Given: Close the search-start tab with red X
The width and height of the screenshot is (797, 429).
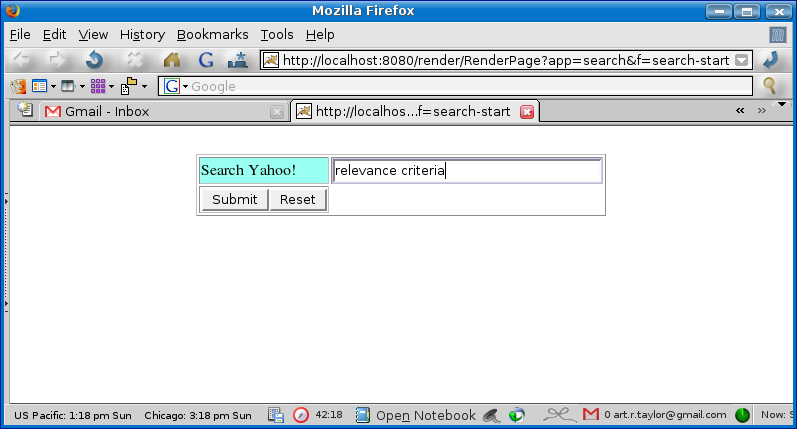Looking at the screenshot, I should click(x=527, y=112).
